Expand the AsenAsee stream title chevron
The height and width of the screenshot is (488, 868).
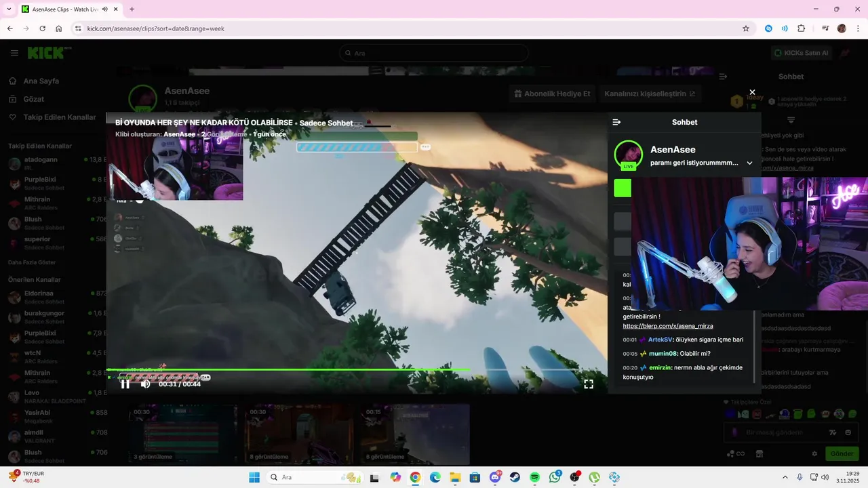(749, 163)
